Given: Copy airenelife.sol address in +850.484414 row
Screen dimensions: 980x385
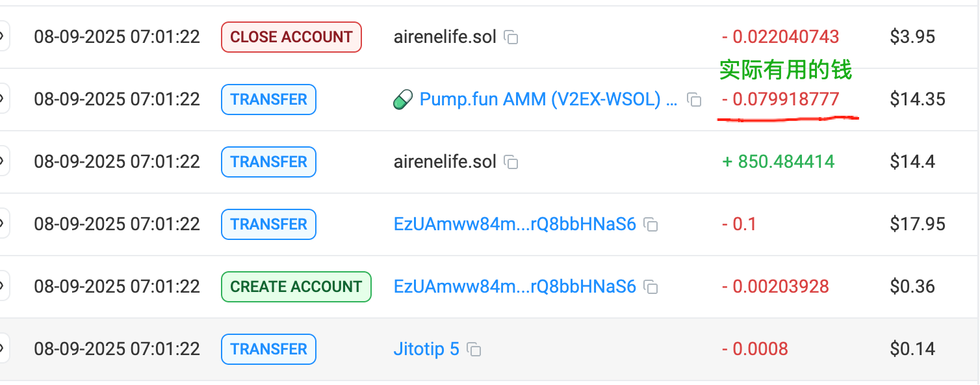Looking at the screenshot, I should 511,163.
